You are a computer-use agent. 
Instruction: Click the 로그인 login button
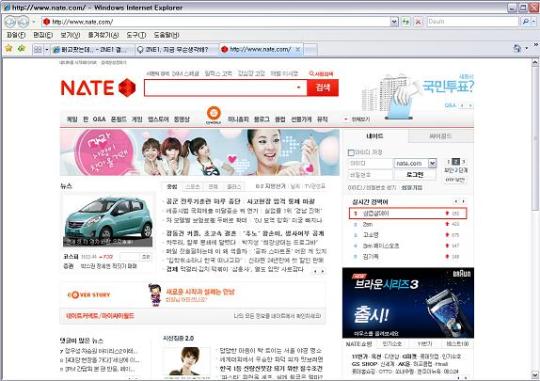tap(415, 175)
